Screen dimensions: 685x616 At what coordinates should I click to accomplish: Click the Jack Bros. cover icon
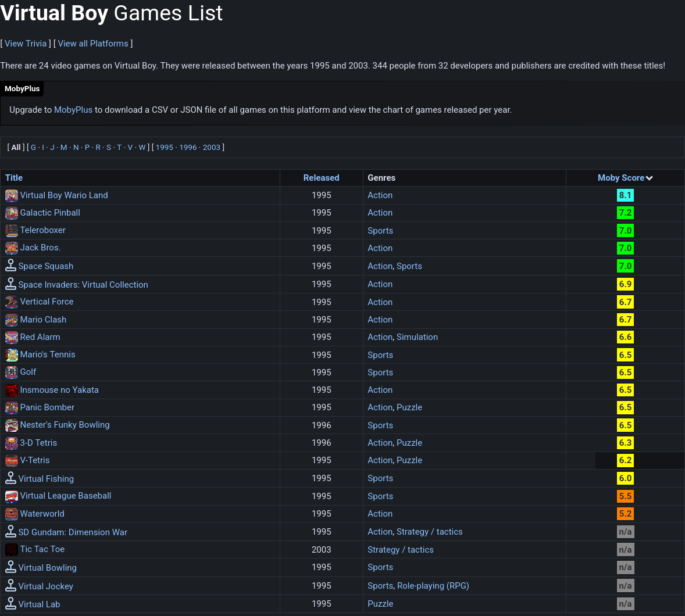[12, 248]
